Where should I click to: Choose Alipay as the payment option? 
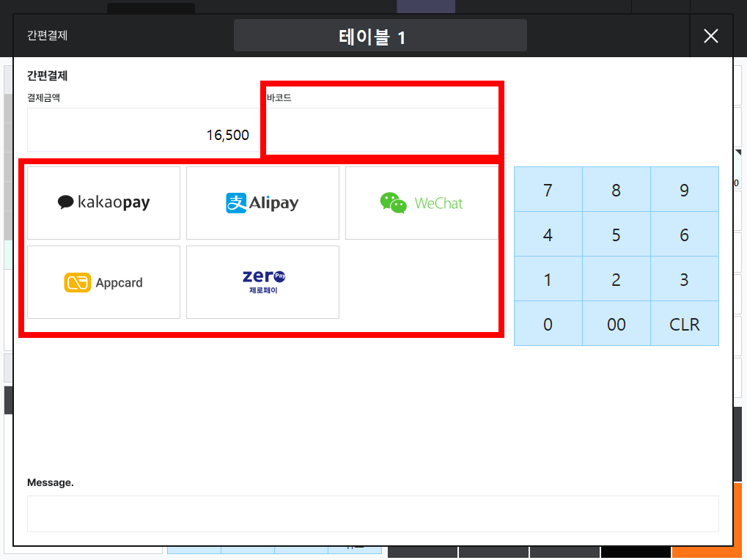(x=262, y=203)
